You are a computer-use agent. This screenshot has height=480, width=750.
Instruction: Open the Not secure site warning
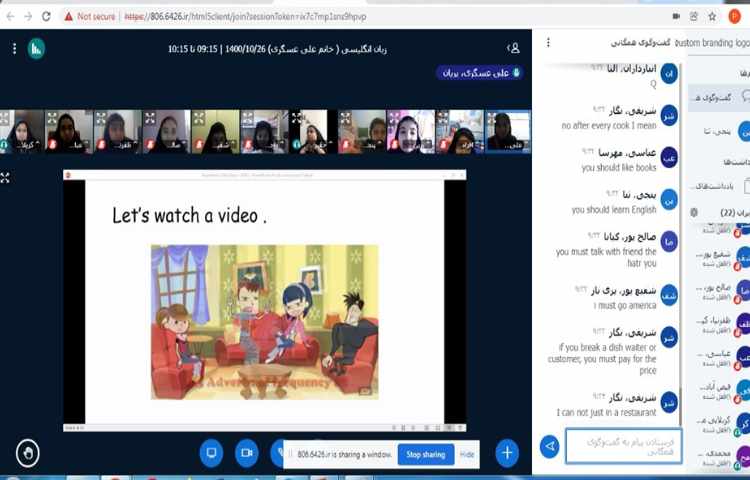point(90,16)
